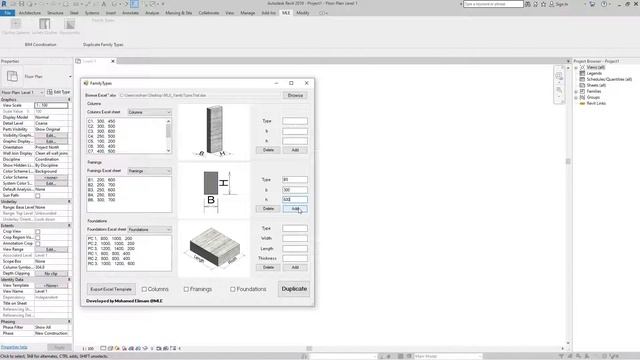Click the detail level icon in view control bar
Viewport: 640px width, 360px height.
coord(103,349)
